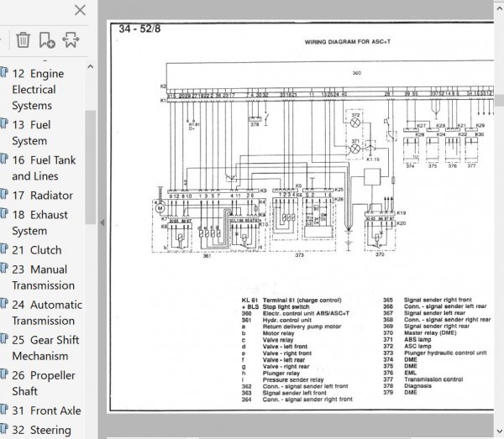Open the 16 Fuel Tank and Lines bookmark

click(44, 168)
